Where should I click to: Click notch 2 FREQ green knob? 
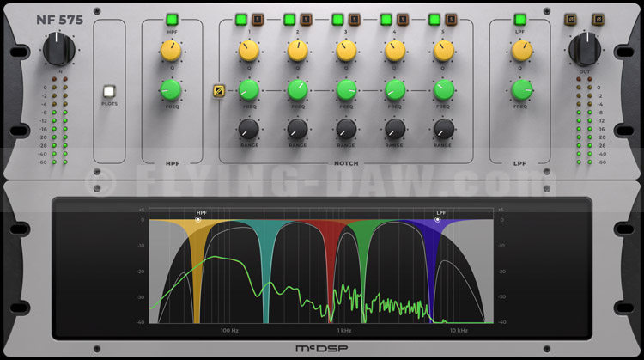[297, 90]
